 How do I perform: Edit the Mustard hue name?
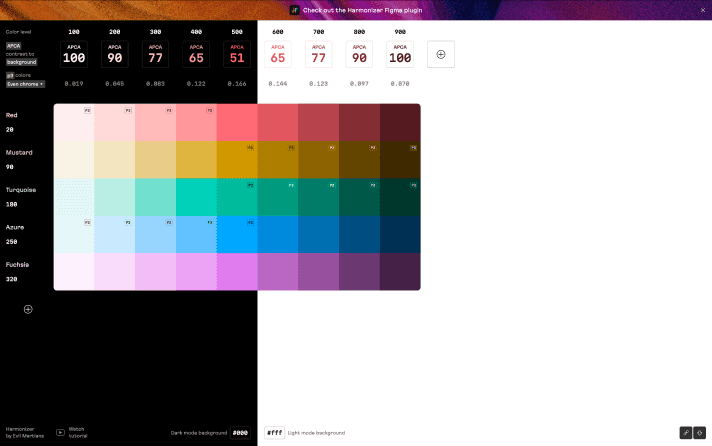[19, 153]
